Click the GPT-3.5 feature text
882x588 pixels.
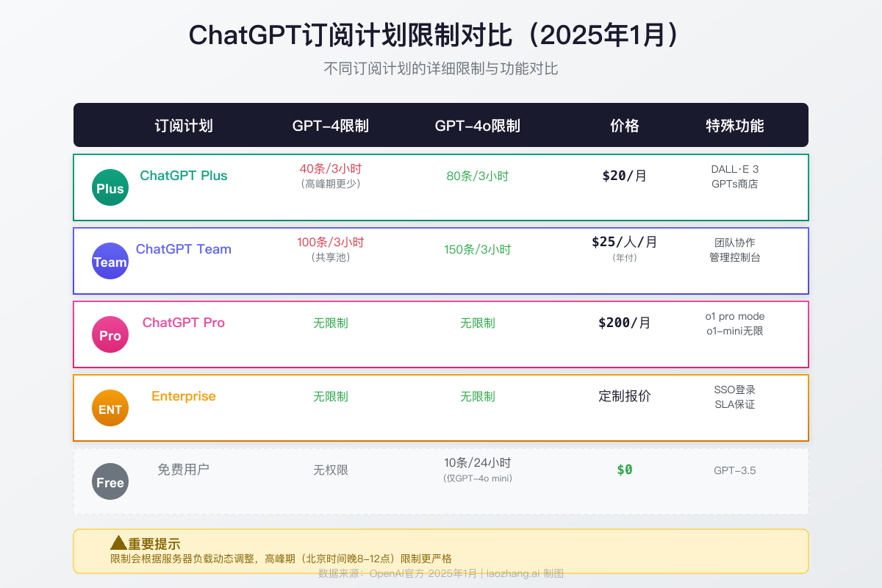[735, 470]
